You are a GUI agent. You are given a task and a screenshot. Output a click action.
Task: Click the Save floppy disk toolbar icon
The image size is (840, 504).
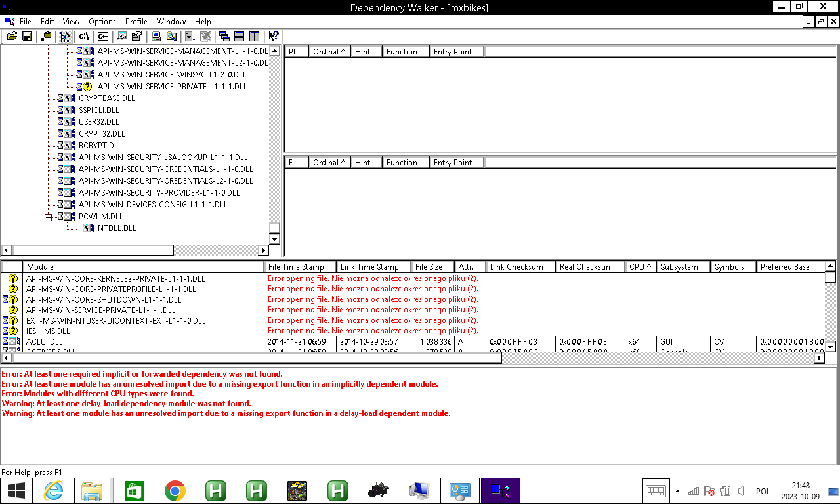(27, 36)
